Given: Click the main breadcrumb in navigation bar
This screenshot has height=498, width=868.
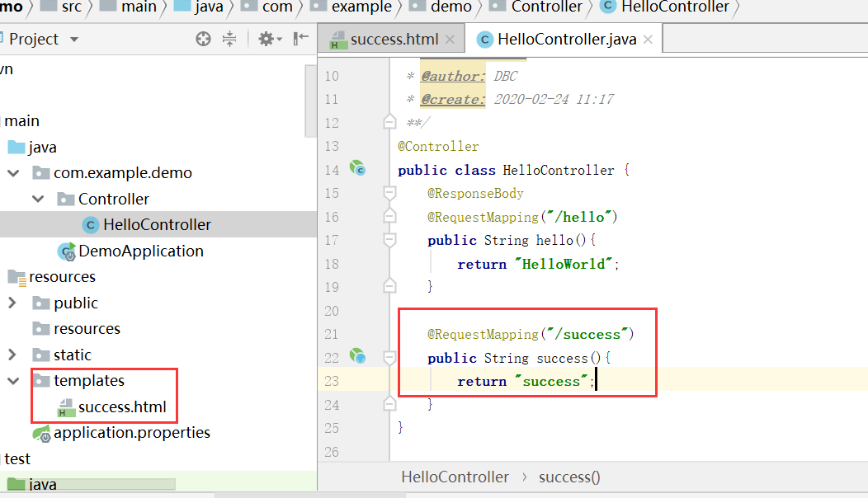Looking at the screenshot, I should pos(139,7).
